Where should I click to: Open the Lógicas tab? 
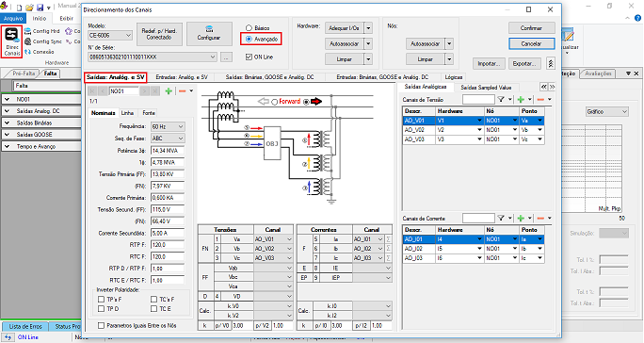coord(454,77)
